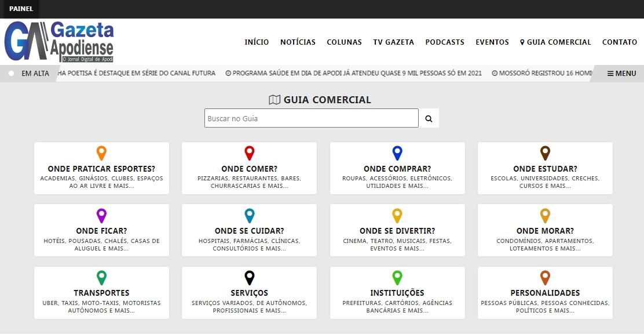Image resolution: width=644 pixels, height=334 pixels.
Task: Select the teal pin icon for ONDE SE CUIDAR
Action: [249, 215]
